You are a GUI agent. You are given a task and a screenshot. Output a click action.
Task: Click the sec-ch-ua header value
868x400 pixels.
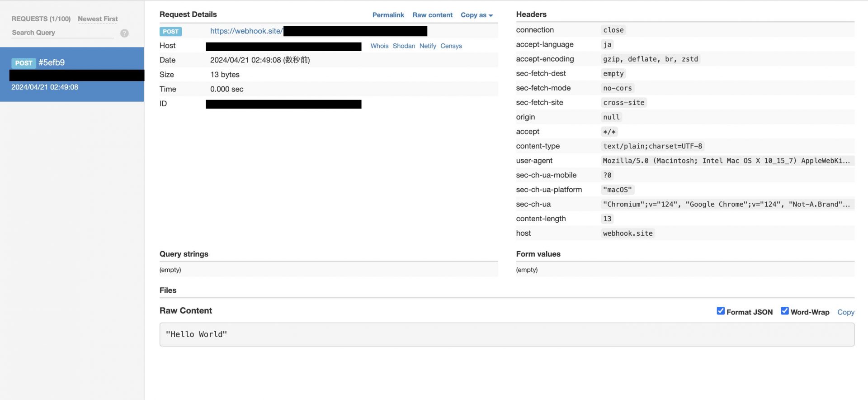pyautogui.click(x=726, y=204)
